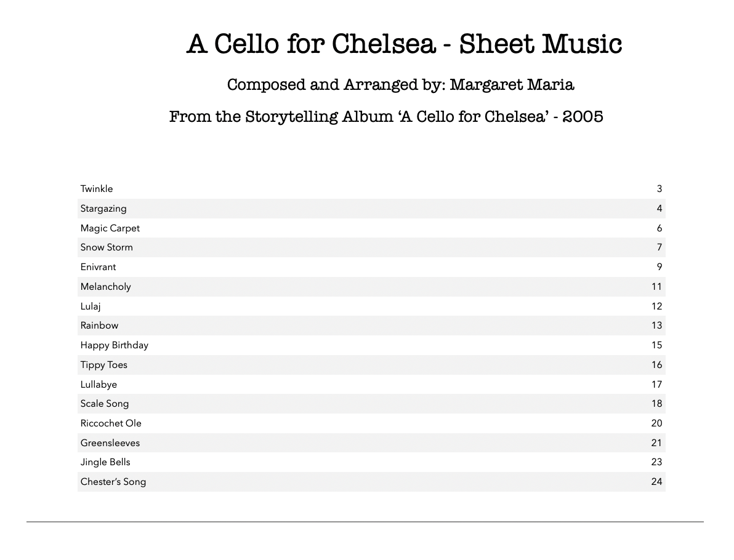Screen dimensions: 734x560
Task: Select the Magic Carpet contents link
Action: [110, 228]
